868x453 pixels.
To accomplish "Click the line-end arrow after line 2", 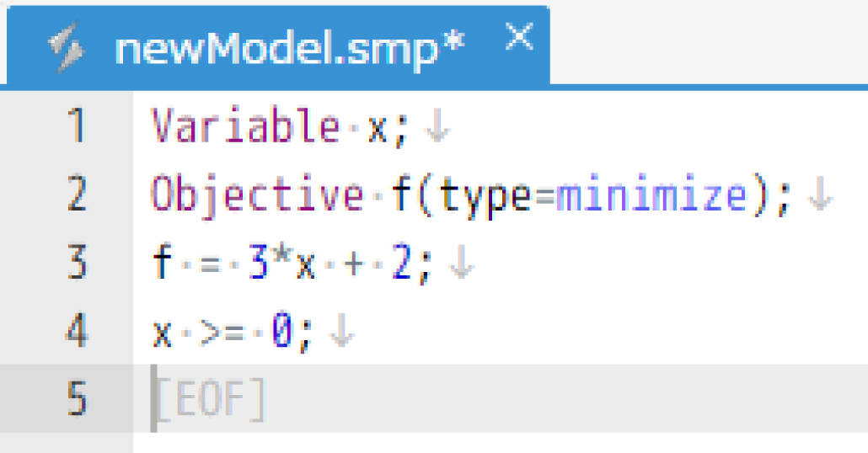I will [x=819, y=195].
